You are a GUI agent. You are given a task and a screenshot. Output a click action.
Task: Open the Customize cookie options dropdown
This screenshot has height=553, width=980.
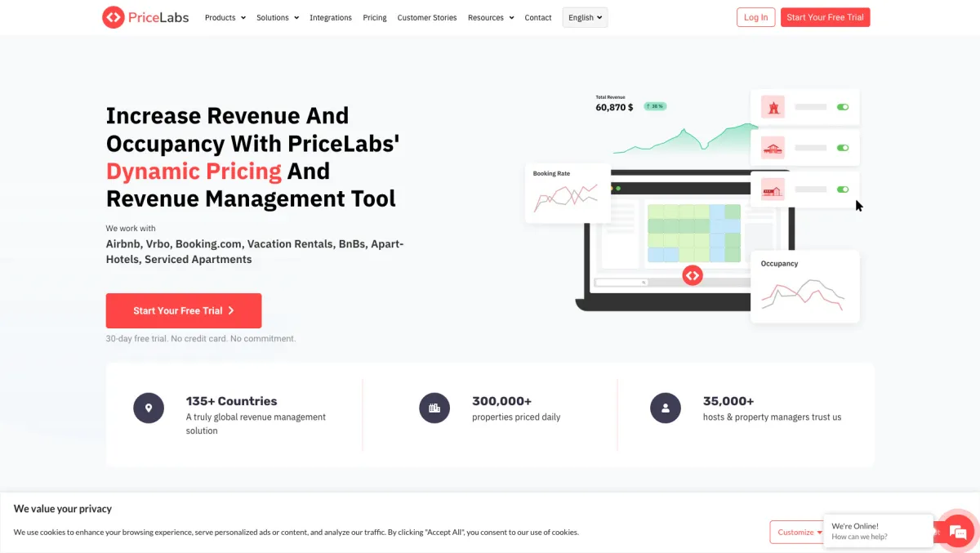[798, 532]
